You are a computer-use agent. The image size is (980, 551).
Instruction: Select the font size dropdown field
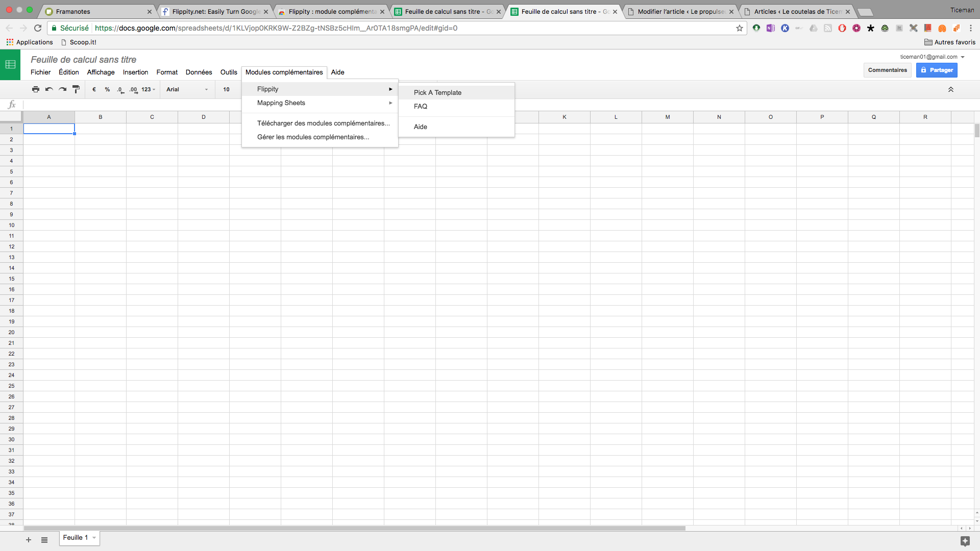point(229,88)
